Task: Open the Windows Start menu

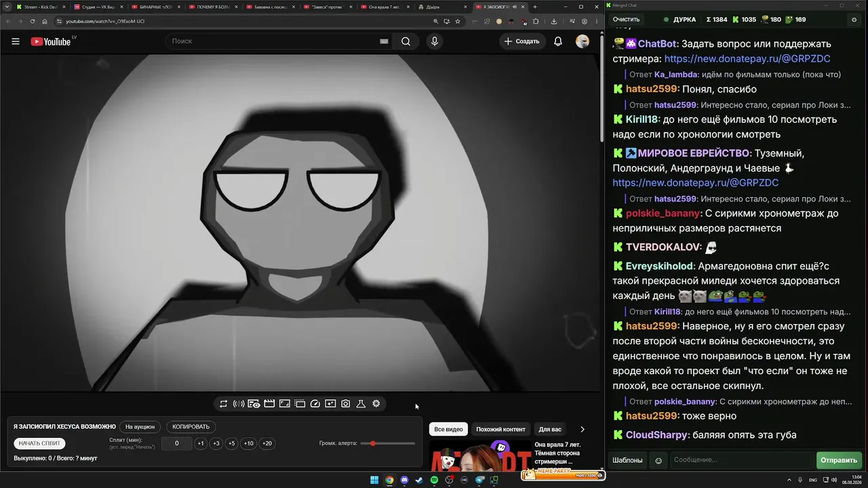Action: pos(374,480)
